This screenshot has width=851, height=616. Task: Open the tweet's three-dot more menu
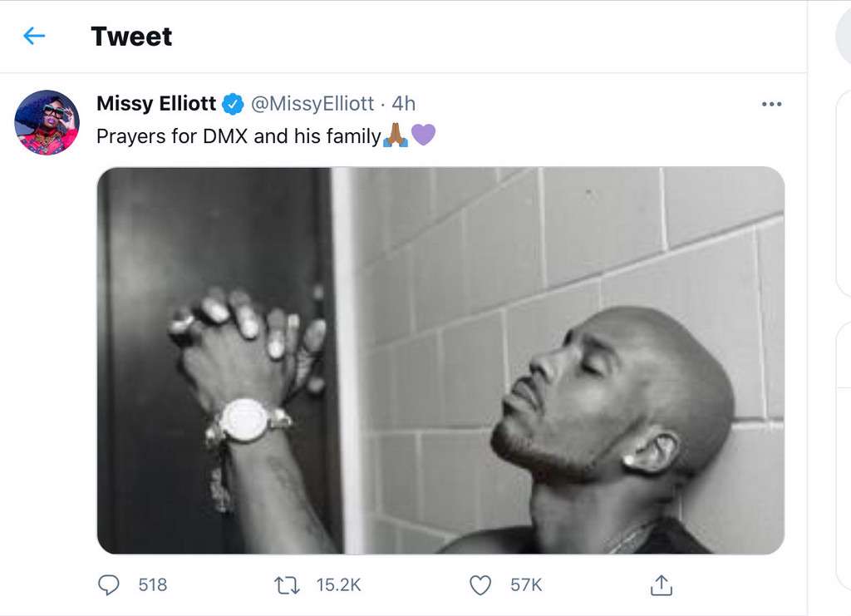[x=771, y=104]
